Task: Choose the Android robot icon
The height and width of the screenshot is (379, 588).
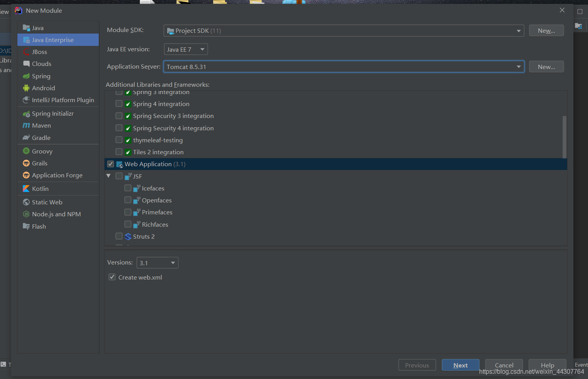Action: (x=26, y=88)
